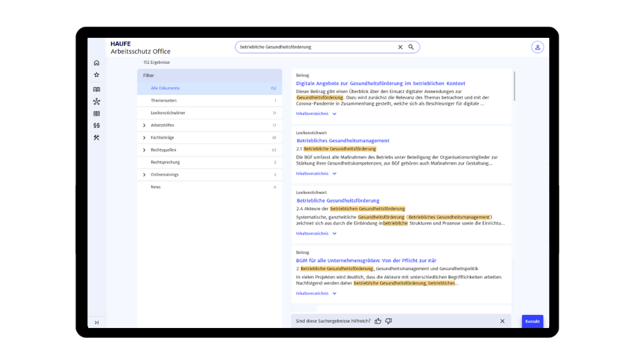Open the hammer-and-wrench tools icon

tap(96, 138)
